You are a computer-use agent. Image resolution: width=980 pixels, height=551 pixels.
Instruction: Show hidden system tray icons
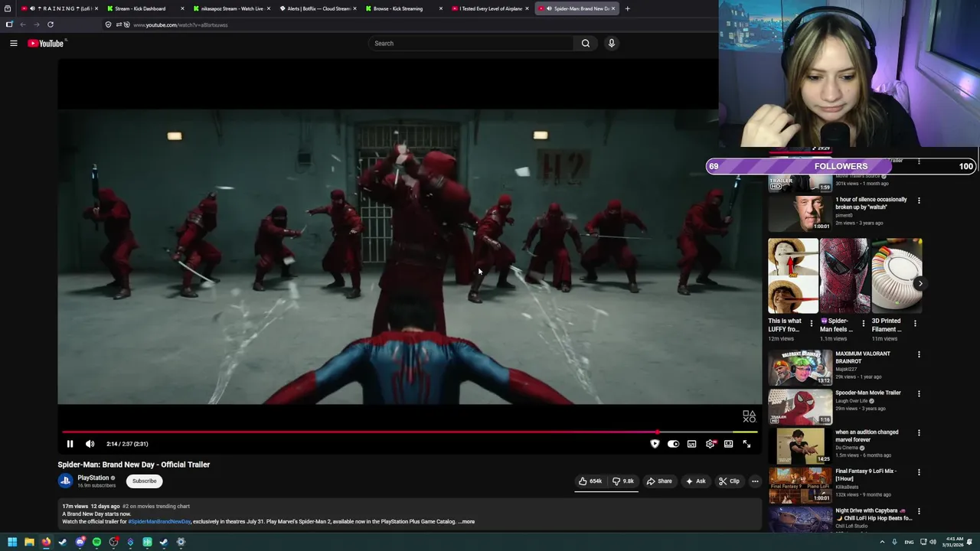[882, 542]
